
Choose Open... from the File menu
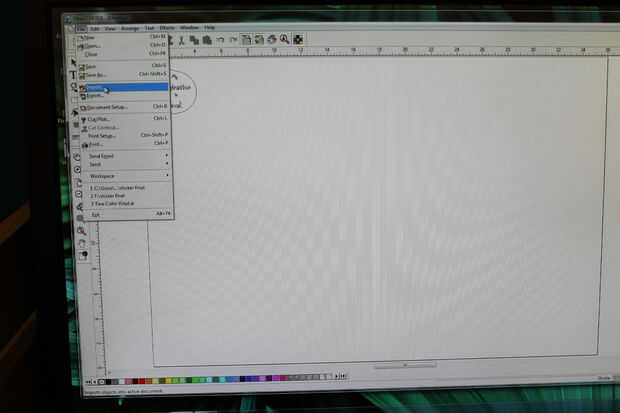tap(123, 46)
